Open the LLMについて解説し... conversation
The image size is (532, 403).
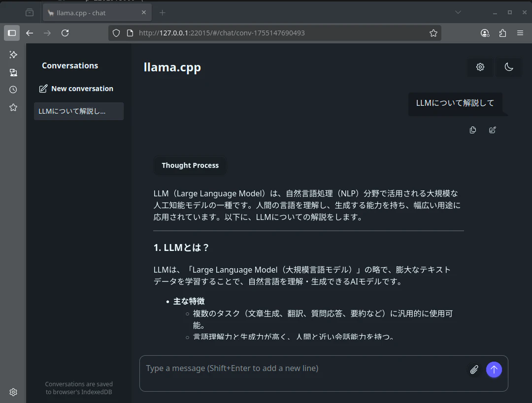(x=79, y=111)
